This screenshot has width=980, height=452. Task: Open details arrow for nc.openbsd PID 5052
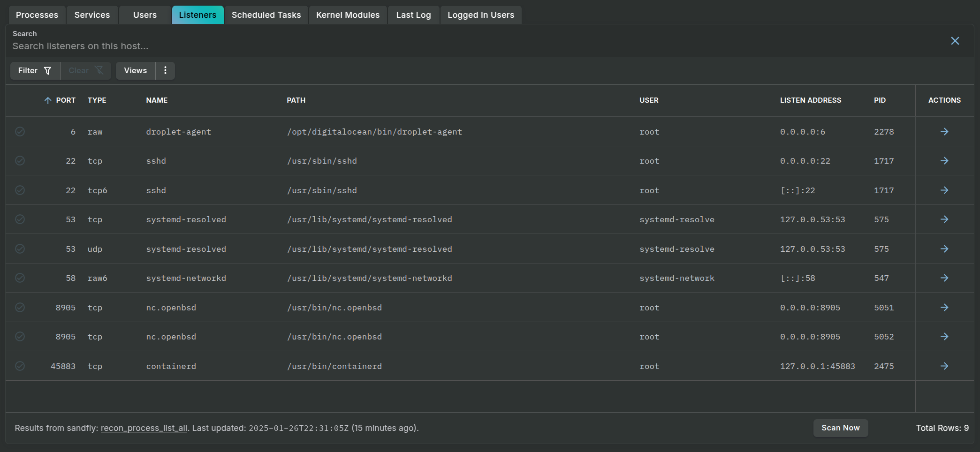tap(944, 337)
